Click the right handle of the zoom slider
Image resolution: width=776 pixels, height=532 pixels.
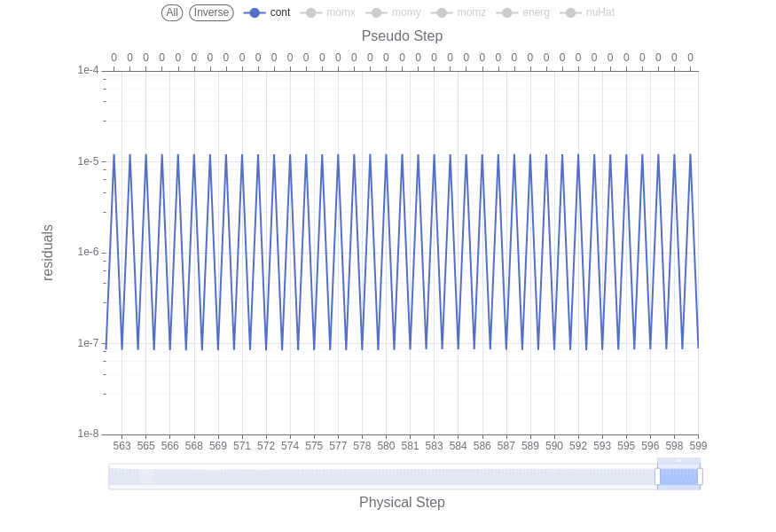pos(700,477)
